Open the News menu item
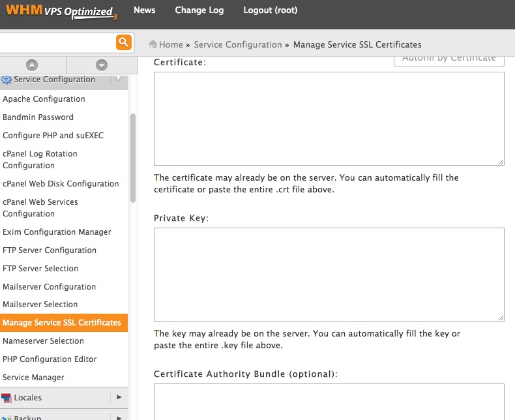The height and width of the screenshot is (420, 515). coord(144,10)
